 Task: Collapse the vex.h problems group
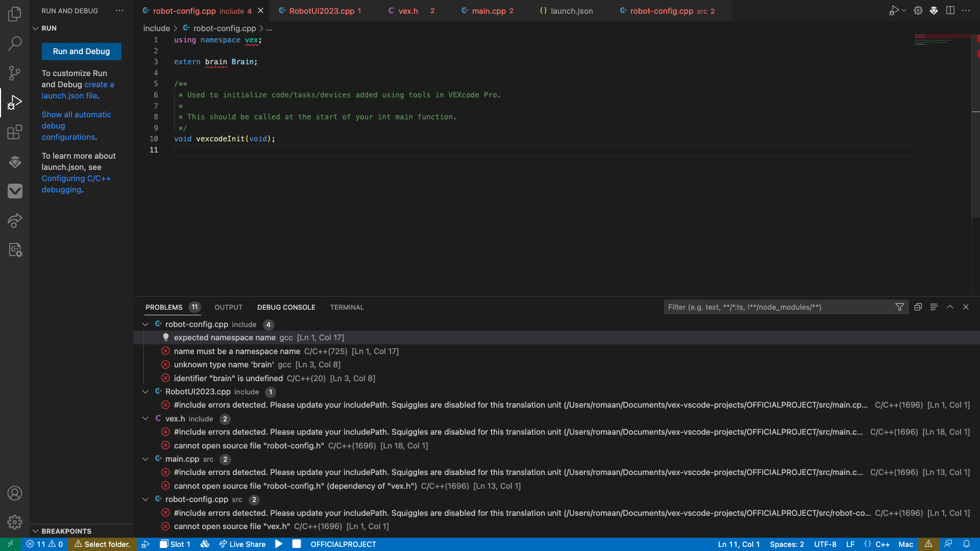click(x=145, y=419)
